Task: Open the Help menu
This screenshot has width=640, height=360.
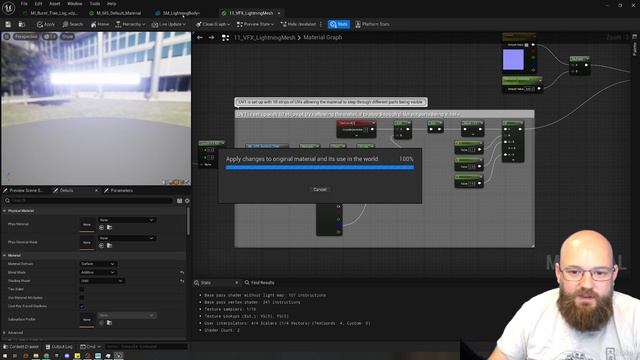Action: tap(111, 4)
